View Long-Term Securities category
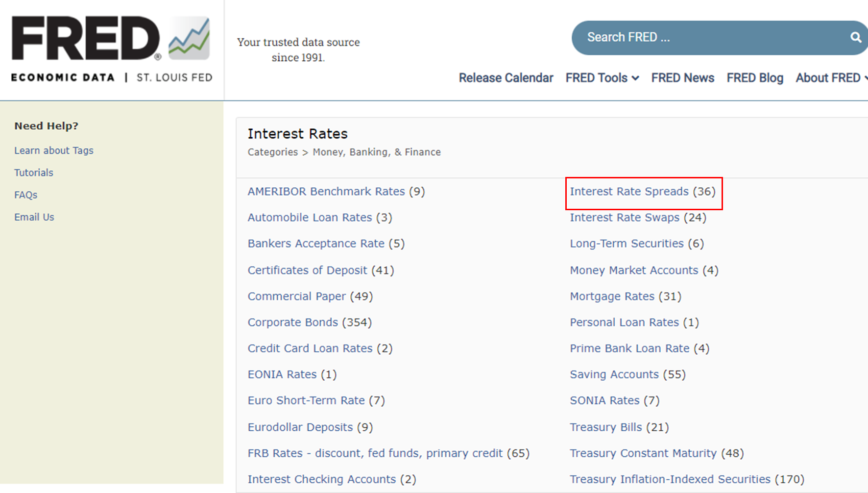This screenshot has width=868, height=493. pyautogui.click(x=627, y=244)
